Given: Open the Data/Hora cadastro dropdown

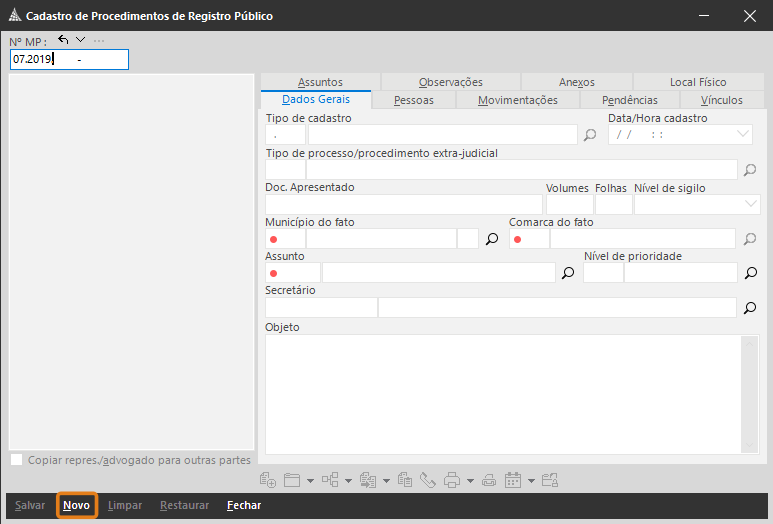Looking at the screenshot, I should coord(742,134).
